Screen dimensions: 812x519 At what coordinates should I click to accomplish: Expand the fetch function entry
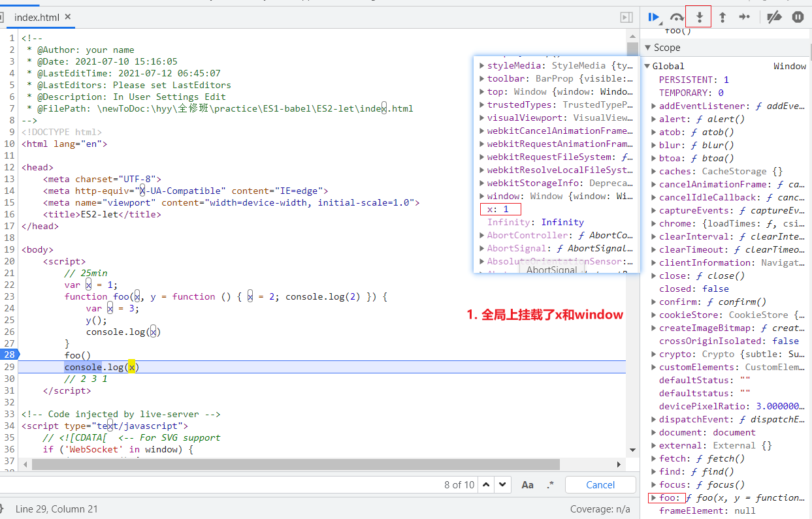click(x=655, y=458)
